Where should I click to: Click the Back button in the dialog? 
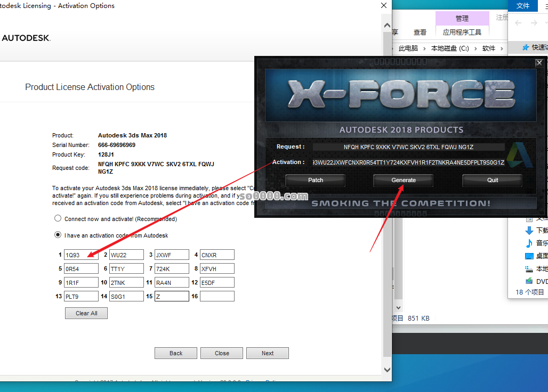(176, 353)
